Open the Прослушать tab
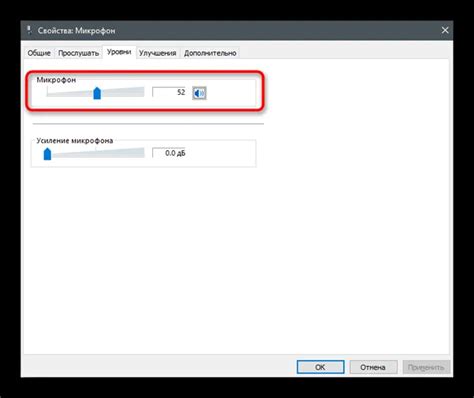The width and height of the screenshot is (474, 398). tap(79, 53)
